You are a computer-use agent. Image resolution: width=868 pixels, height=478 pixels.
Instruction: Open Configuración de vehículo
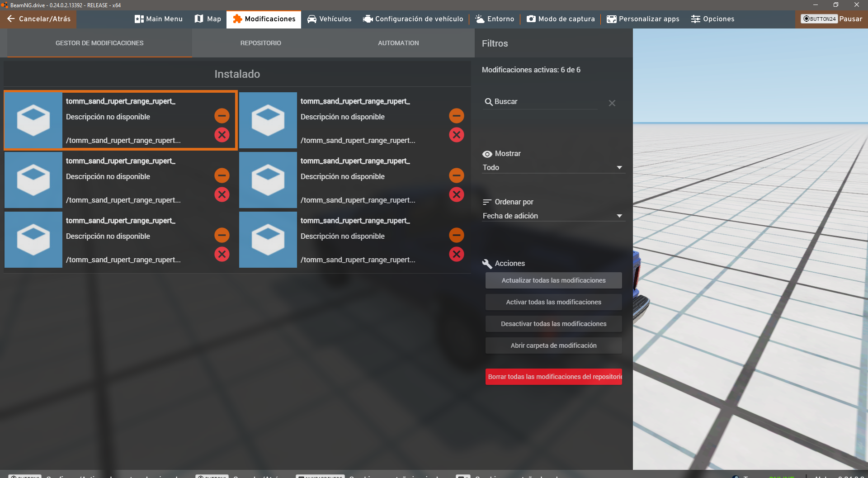[x=413, y=19]
